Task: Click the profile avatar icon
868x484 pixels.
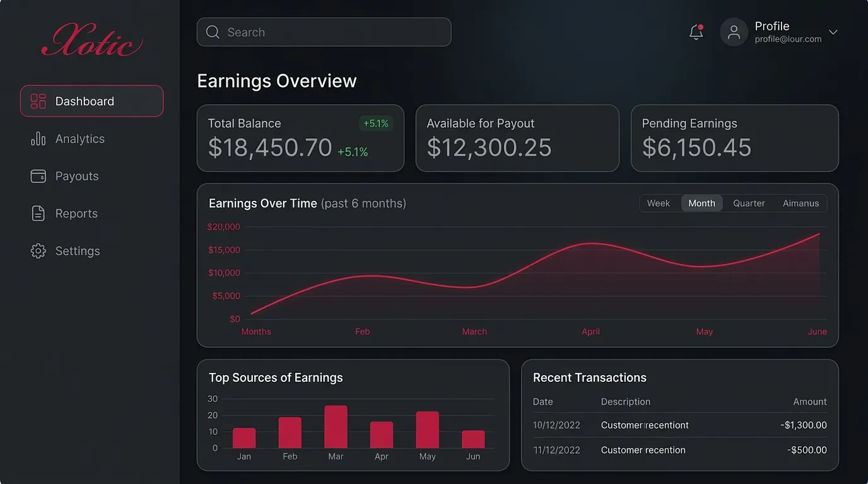Action: point(733,32)
